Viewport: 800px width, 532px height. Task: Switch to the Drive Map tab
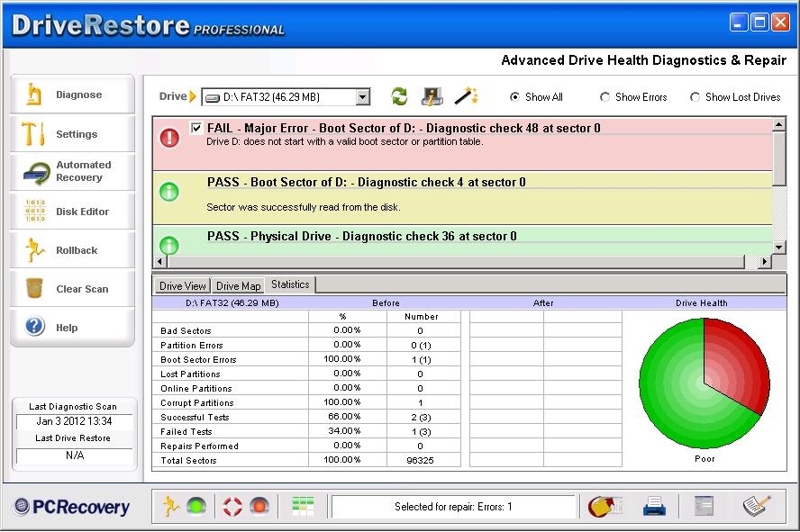(238, 286)
